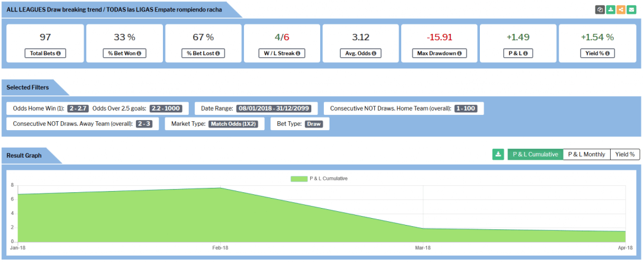Click the Date Range value badge
This screenshot has width=644, height=262.
[274, 109]
